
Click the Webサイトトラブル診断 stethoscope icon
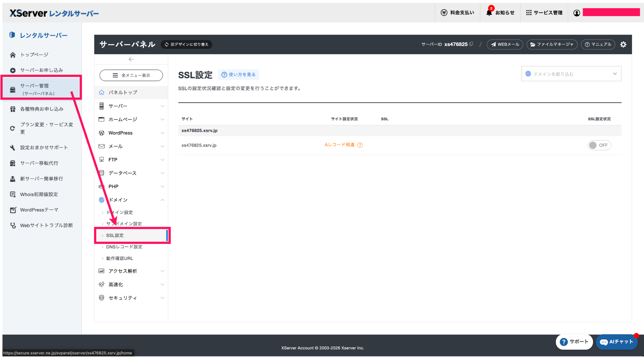(13, 225)
